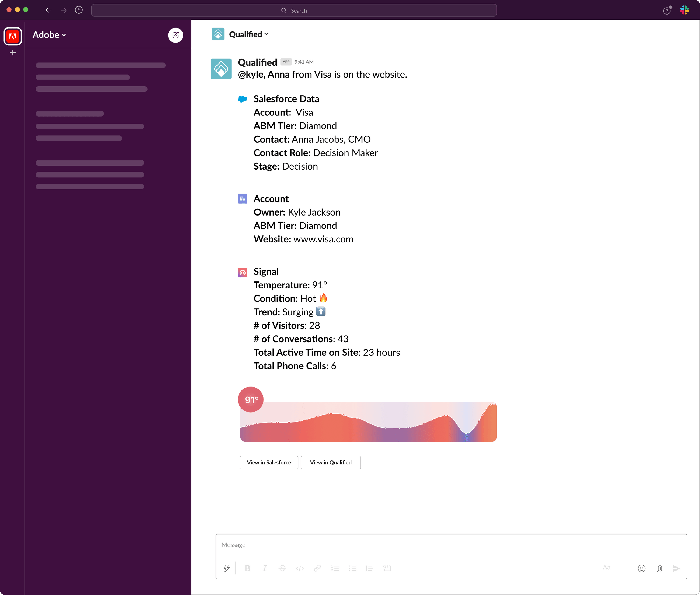Image resolution: width=700 pixels, height=595 pixels.
Task: Select the Adobe workspace icon in the sidebar
Action: tap(13, 36)
